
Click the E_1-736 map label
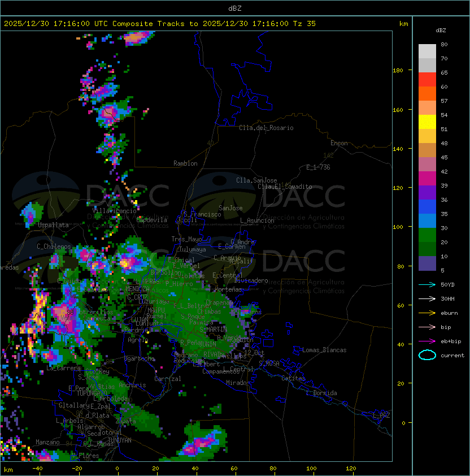[318, 167]
